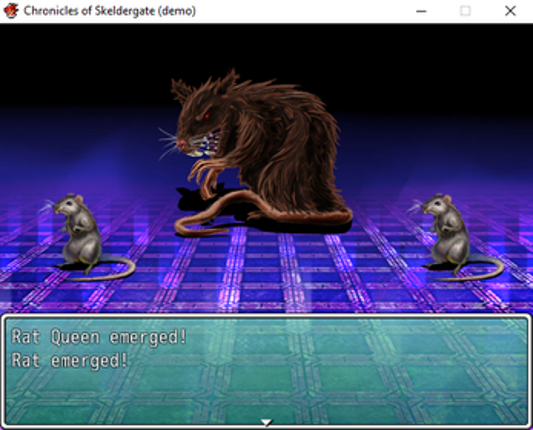This screenshot has width=533, height=430.
Task: Click the game's red app icon in title bar
Action: [11, 11]
